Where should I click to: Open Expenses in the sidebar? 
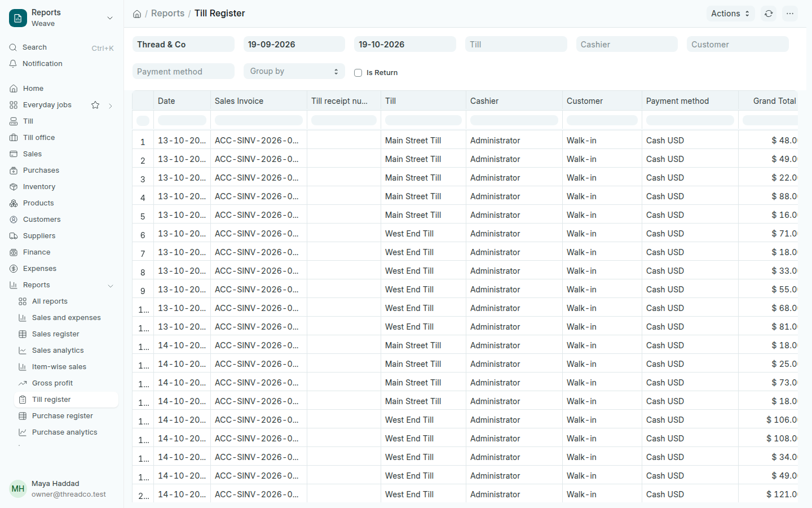point(61,269)
